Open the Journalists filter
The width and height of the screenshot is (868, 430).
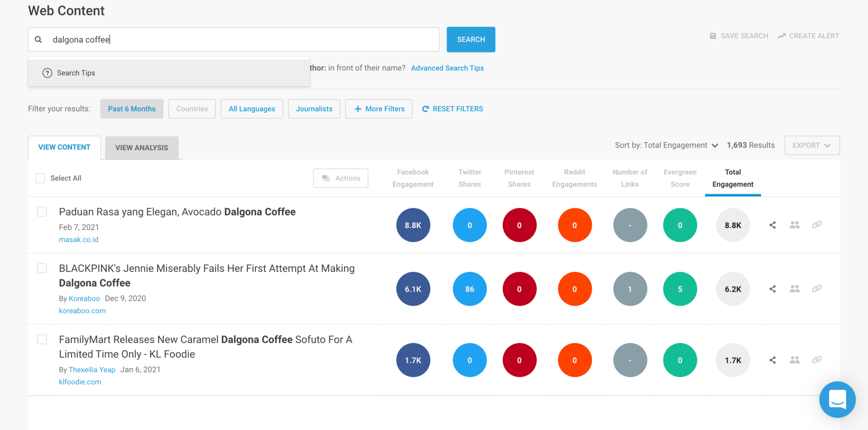point(314,109)
